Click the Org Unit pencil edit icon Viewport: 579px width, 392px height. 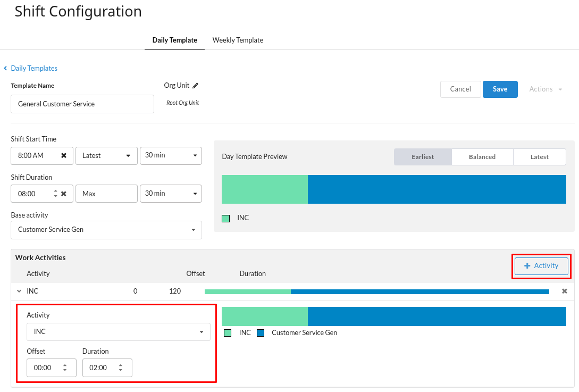[x=196, y=86]
